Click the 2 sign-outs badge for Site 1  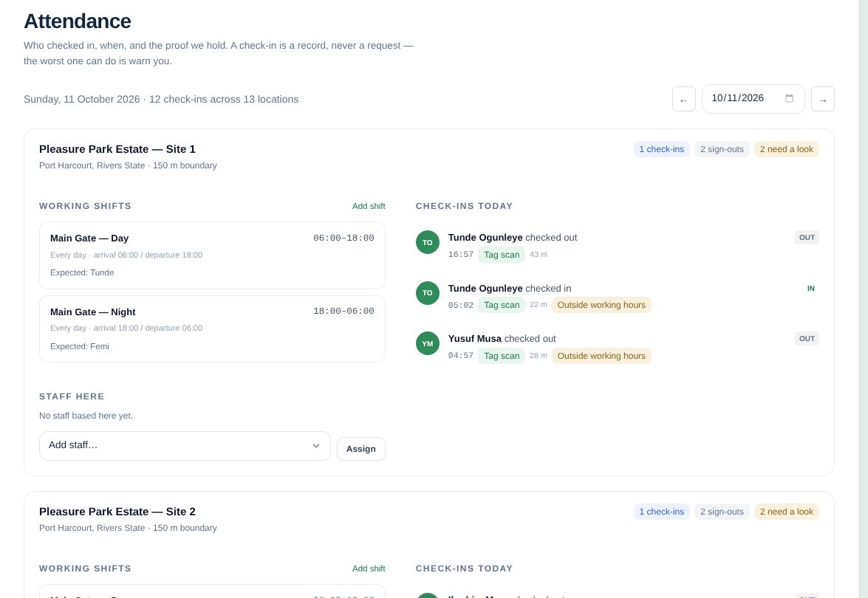tap(722, 149)
